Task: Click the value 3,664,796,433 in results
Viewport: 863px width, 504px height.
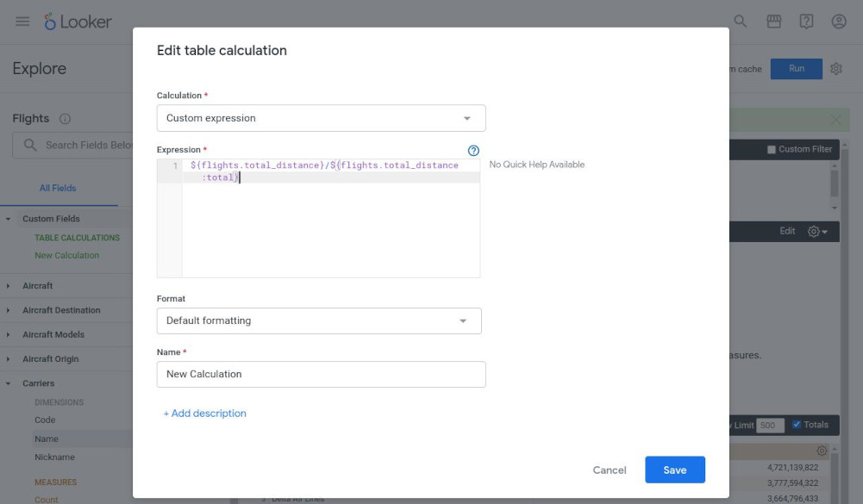Action: click(792, 499)
